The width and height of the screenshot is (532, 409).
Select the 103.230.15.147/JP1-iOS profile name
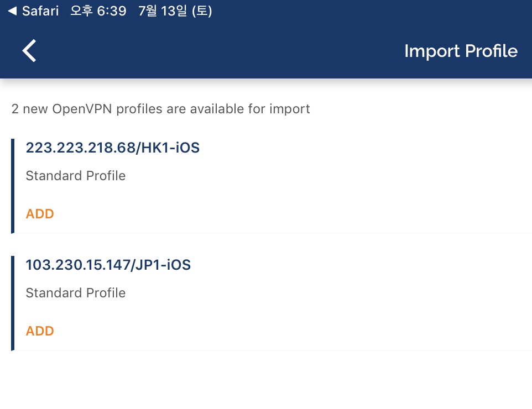[x=108, y=265]
